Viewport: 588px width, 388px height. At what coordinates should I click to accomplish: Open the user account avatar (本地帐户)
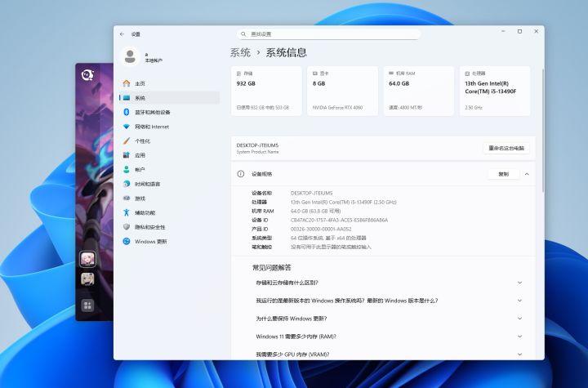(x=130, y=56)
